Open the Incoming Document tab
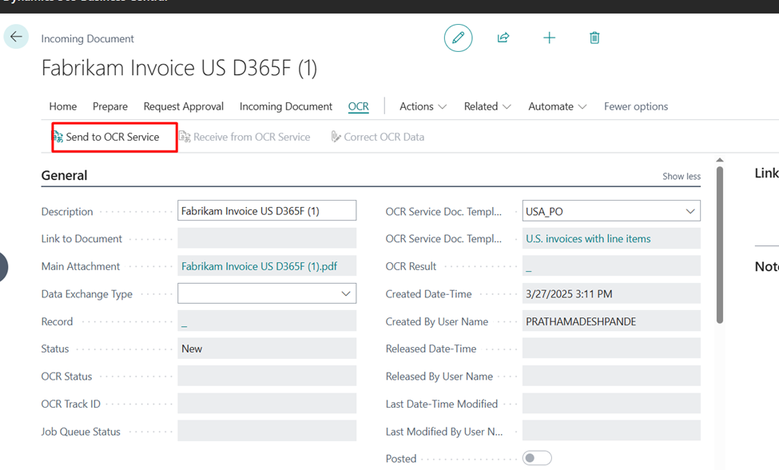The image size is (779, 470). click(x=286, y=106)
